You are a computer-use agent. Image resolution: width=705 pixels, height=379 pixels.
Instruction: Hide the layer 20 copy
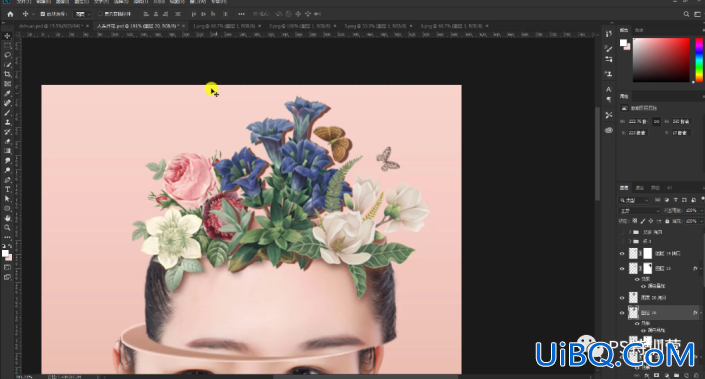click(x=622, y=298)
